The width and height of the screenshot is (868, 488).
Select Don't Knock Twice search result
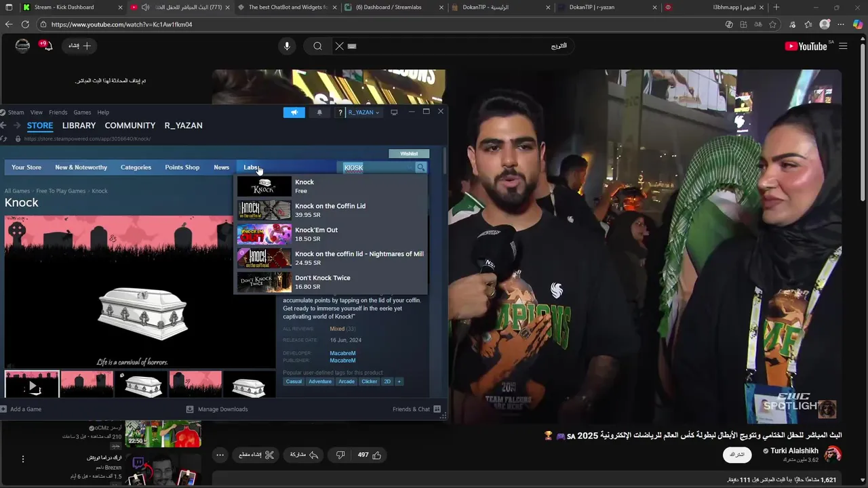tap(332, 282)
